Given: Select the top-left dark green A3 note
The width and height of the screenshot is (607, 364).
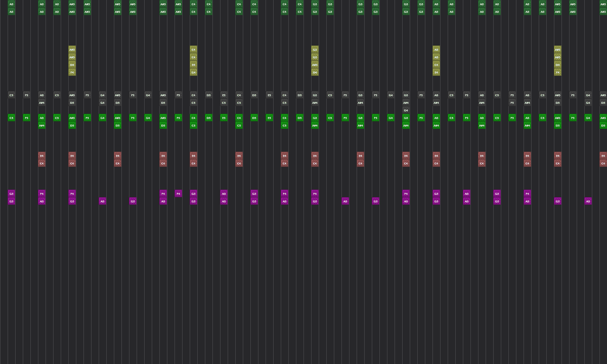Looking at the screenshot, I should (x=11, y=4).
